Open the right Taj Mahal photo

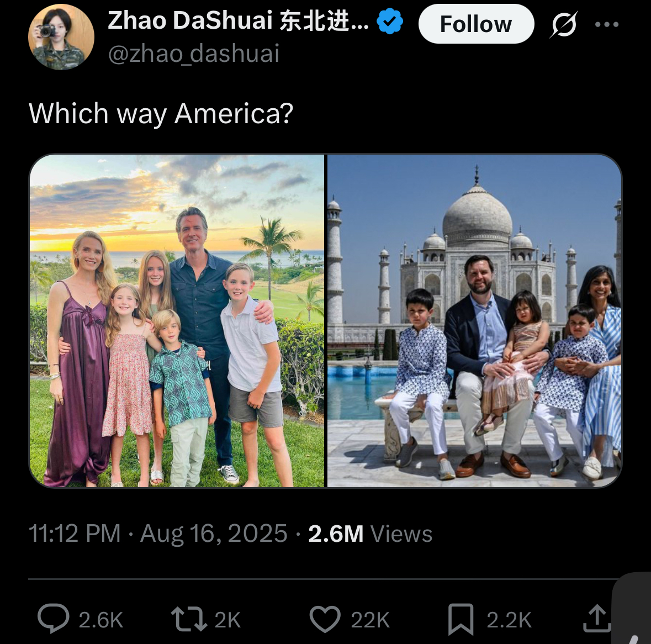[x=474, y=320]
